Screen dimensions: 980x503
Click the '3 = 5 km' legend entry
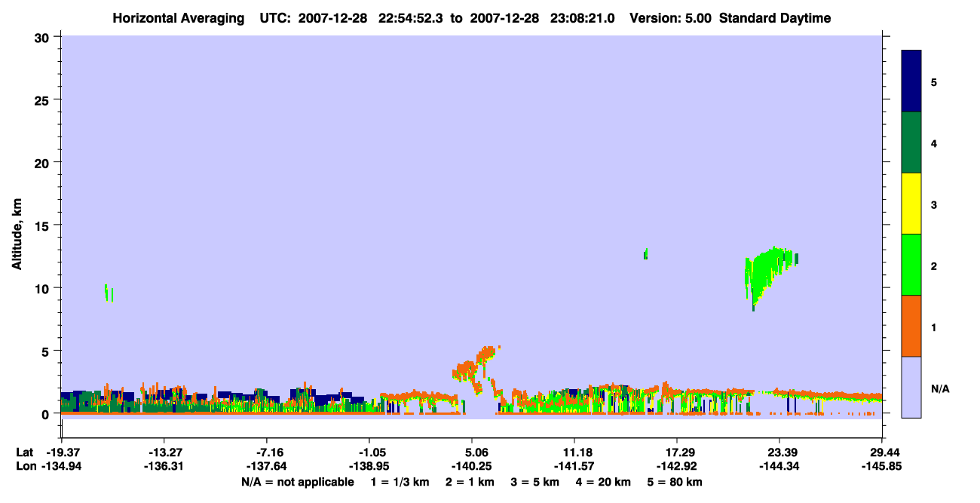coord(535,482)
